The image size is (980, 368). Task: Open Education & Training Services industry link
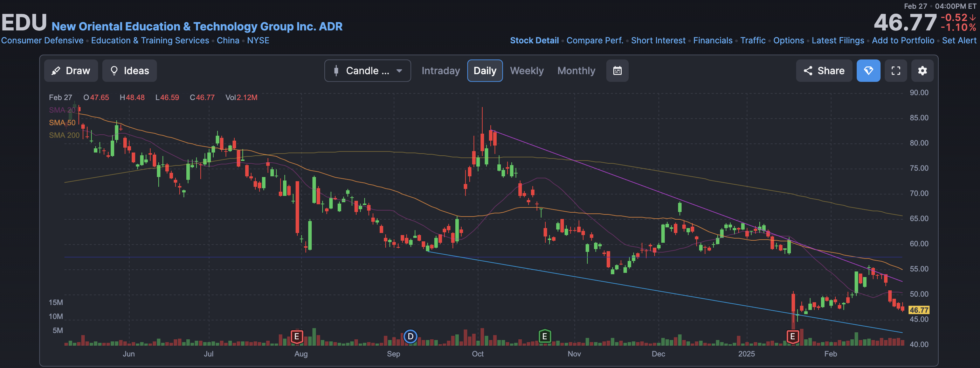tap(150, 41)
